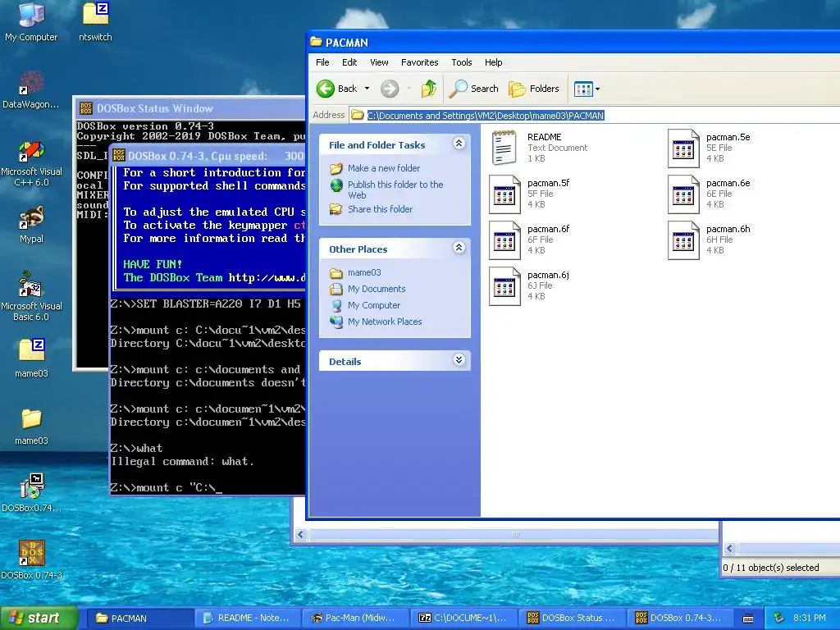The width and height of the screenshot is (840, 630).
Task: Select Microsoft Visual Basic 6.0 desktop icon
Action: point(31,296)
